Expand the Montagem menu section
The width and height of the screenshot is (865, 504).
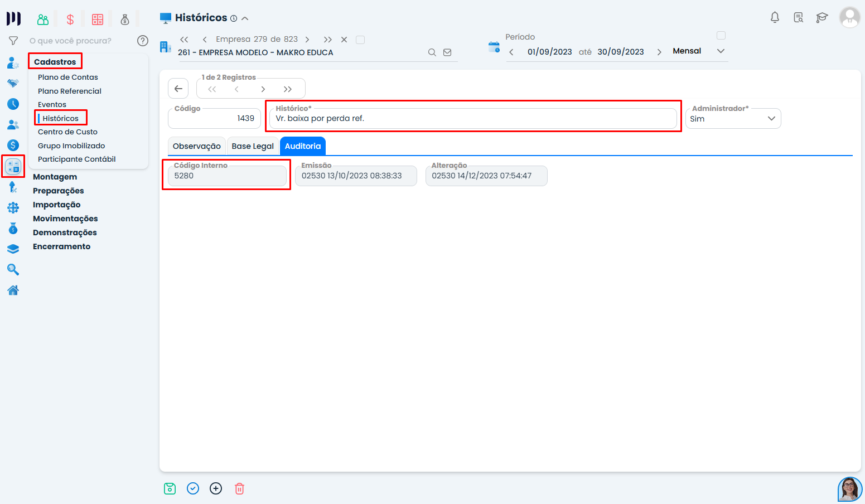55,177
